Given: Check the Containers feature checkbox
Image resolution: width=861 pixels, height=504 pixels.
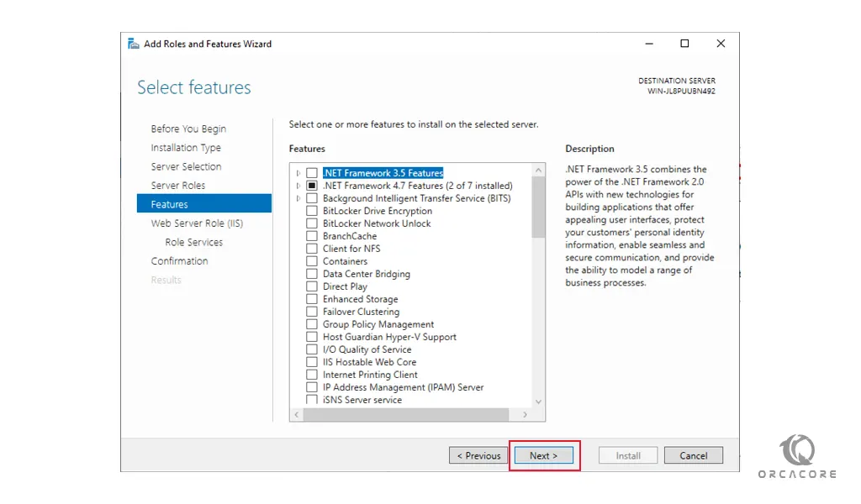Looking at the screenshot, I should [x=311, y=261].
